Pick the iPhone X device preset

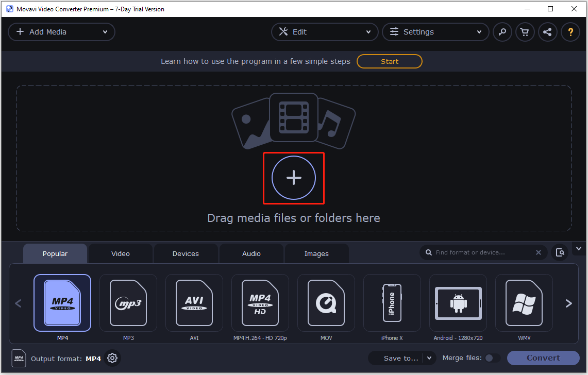pos(392,303)
